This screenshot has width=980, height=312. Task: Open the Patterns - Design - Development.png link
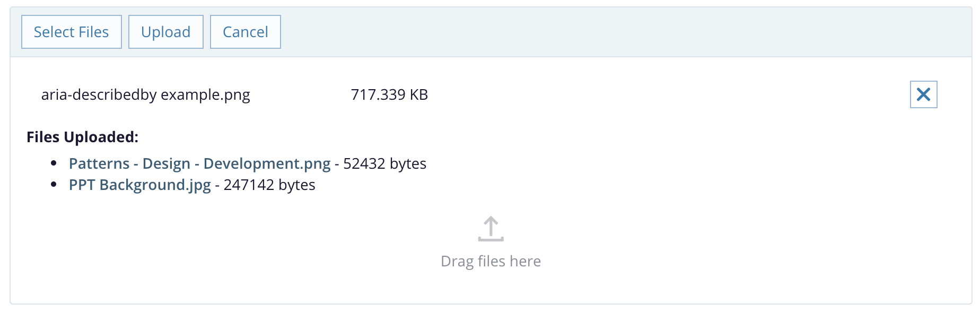pos(199,163)
